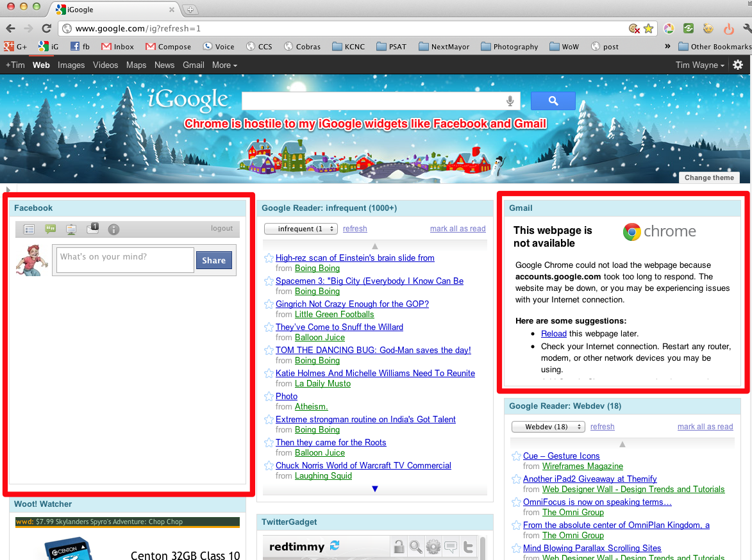Click the TwitterGadget search magnifier icon
This screenshot has height=560, width=752.
pyautogui.click(x=416, y=547)
